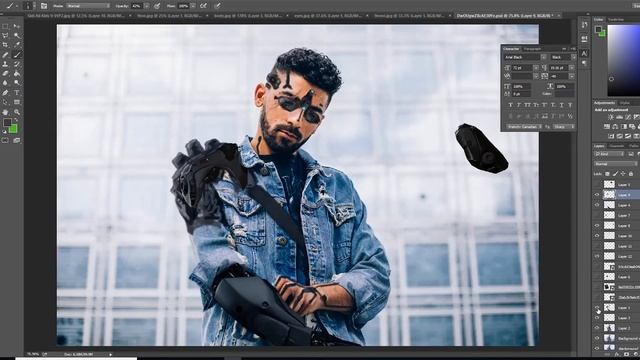Screen dimensions: 640x360
Task: Select the Lasso tool
Action: 5,36
